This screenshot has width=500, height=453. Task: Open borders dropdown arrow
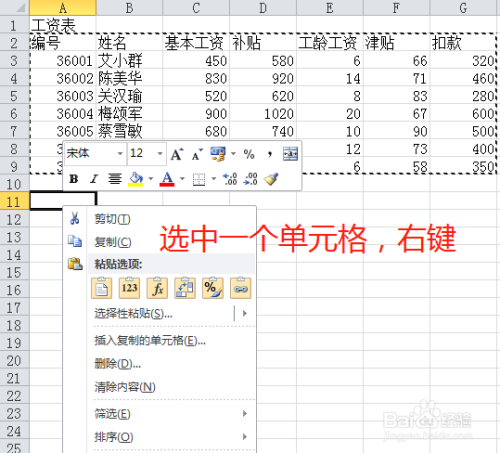coord(214,179)
